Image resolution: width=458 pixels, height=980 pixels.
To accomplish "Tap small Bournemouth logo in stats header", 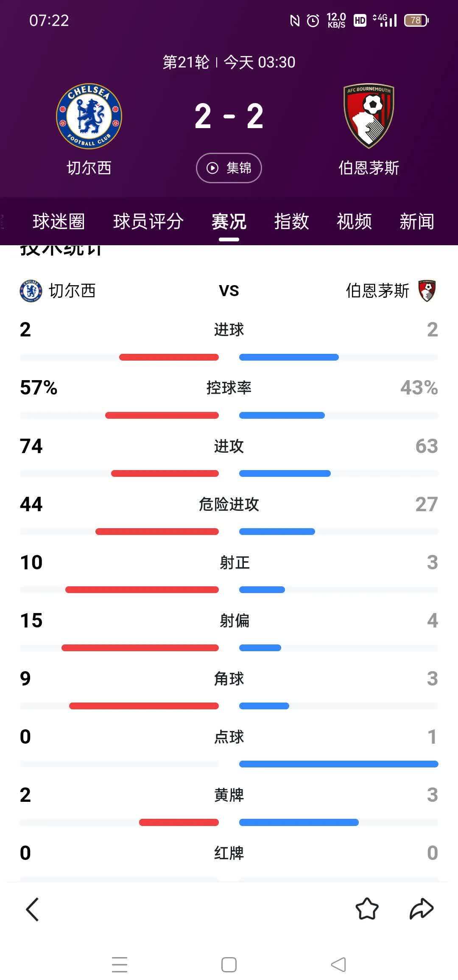I will [x=427, y=291].
